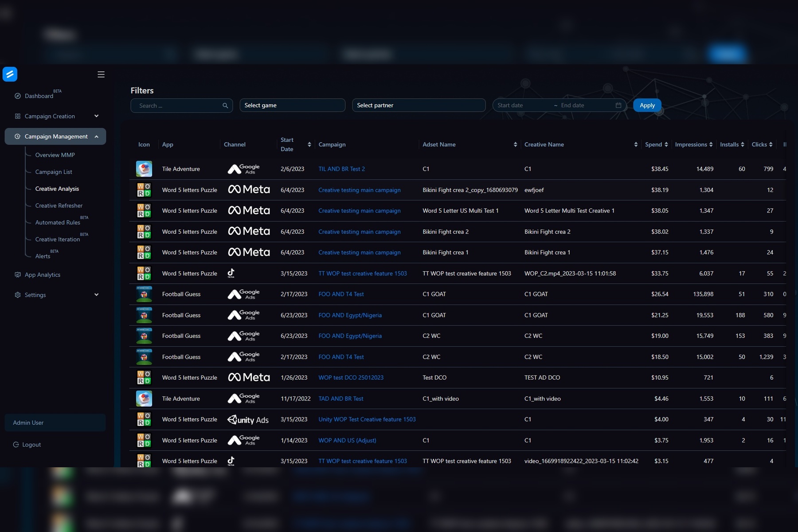Open the Select game dropdown

(292, 106)
